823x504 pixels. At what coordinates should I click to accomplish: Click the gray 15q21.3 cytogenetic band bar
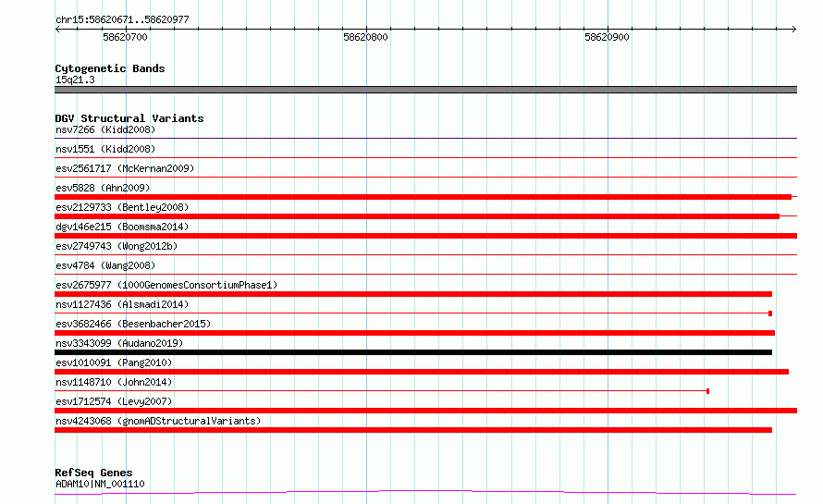(425, 90)
